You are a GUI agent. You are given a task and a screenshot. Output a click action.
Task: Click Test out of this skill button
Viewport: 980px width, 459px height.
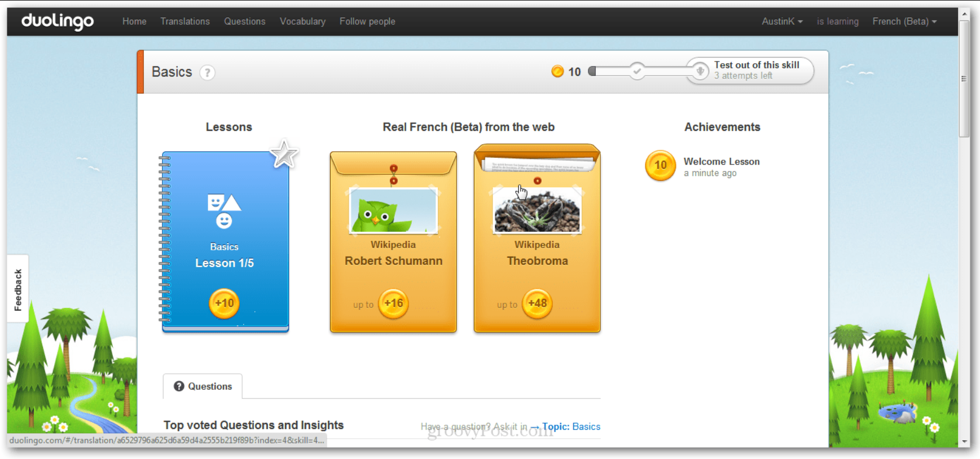[x=750, y=70]
